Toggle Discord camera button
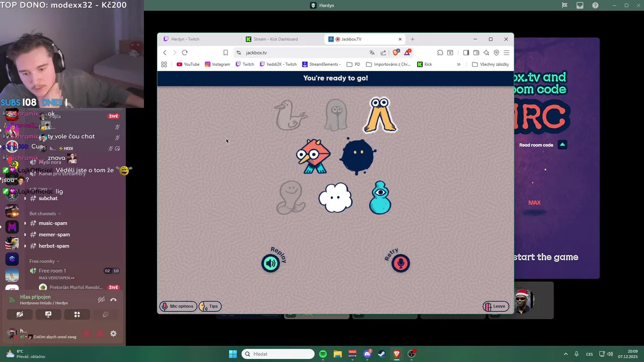 20,314
